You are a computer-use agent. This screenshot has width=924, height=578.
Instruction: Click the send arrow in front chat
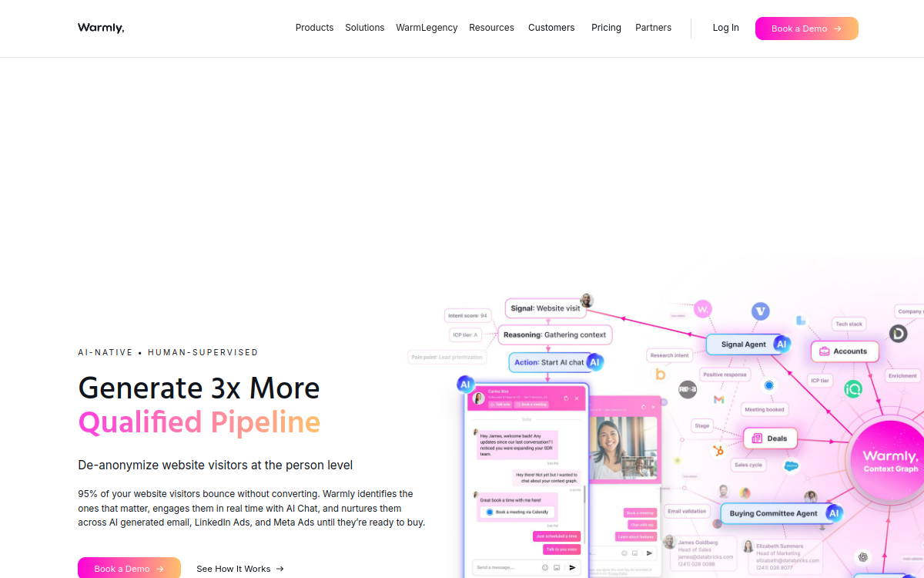click(x=572, y=567)
